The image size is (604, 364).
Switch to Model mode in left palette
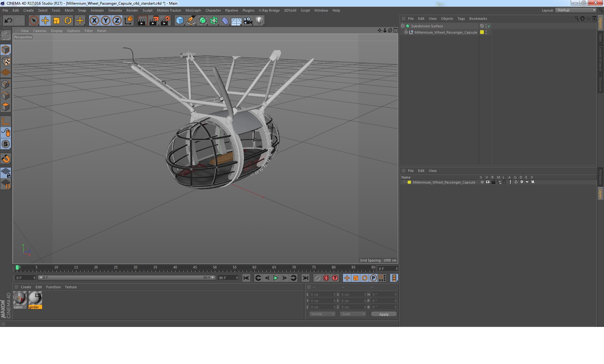[6, 50]
